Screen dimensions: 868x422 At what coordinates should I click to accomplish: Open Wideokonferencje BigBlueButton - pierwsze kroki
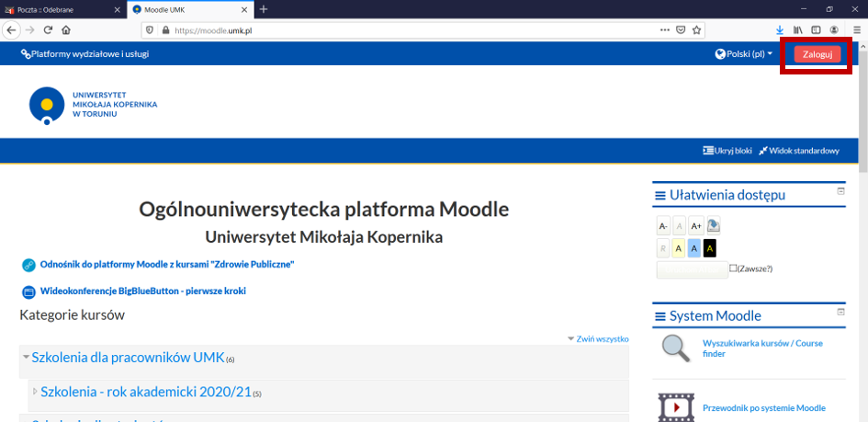[x=142, y=291]
